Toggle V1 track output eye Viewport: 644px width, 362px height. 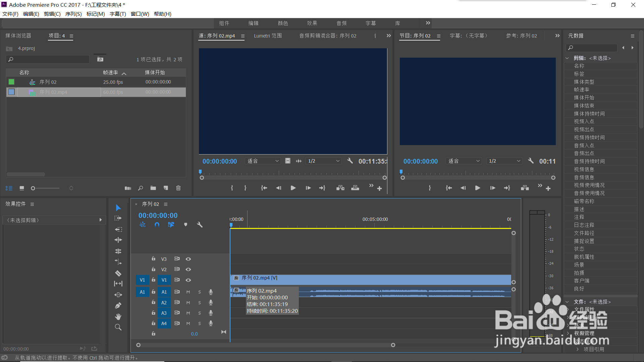(188, 280)
